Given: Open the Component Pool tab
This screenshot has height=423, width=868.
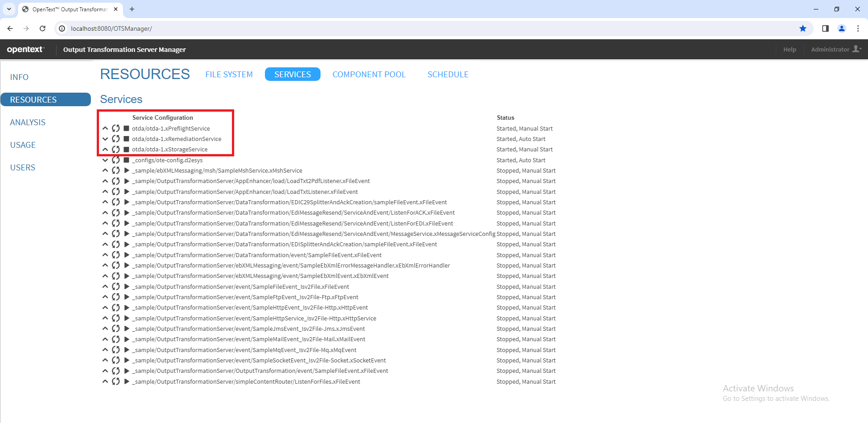Looking at the screenshot, I should tap(369, 75).
